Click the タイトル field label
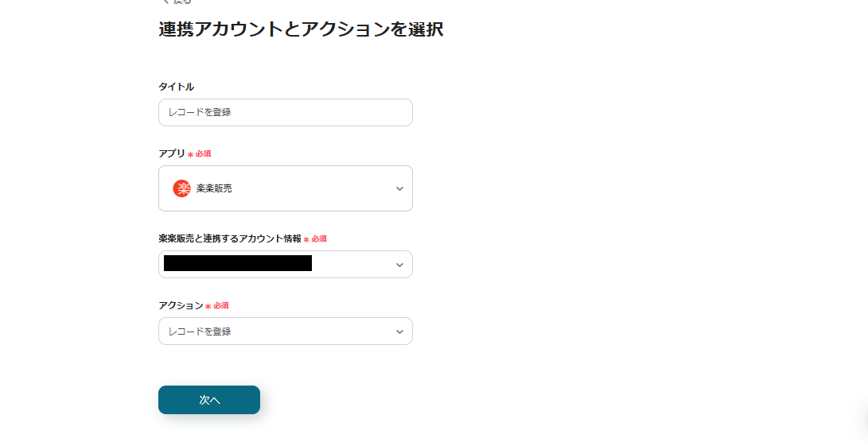This screenshot has width=868, height=442. [x=176, y=87]
